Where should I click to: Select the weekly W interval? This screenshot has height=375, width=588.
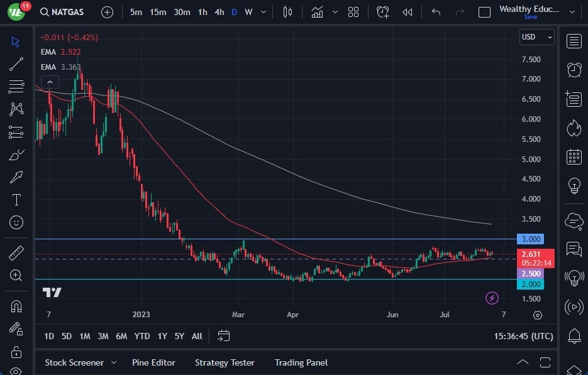click(x=248, y=13)
